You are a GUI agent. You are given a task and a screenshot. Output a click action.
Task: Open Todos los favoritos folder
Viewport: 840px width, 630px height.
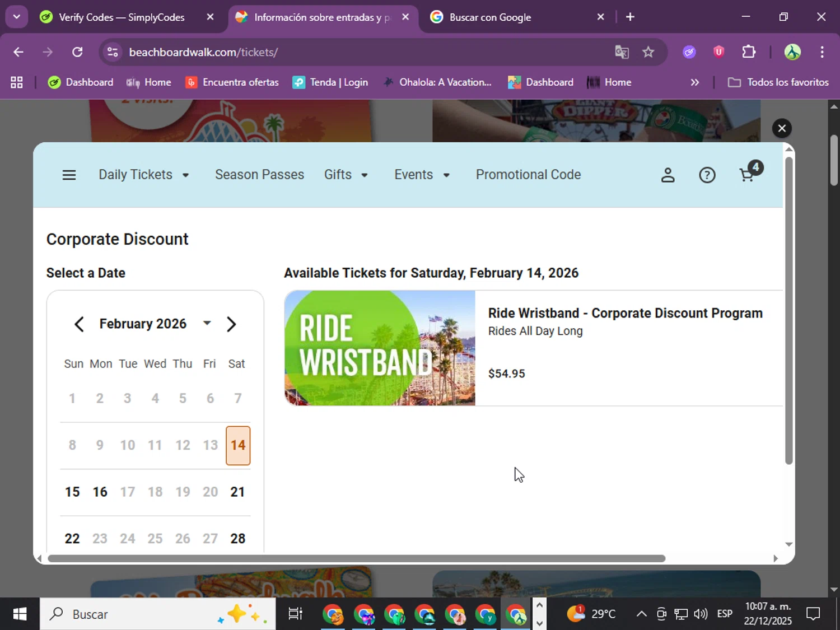click(778, 82)
